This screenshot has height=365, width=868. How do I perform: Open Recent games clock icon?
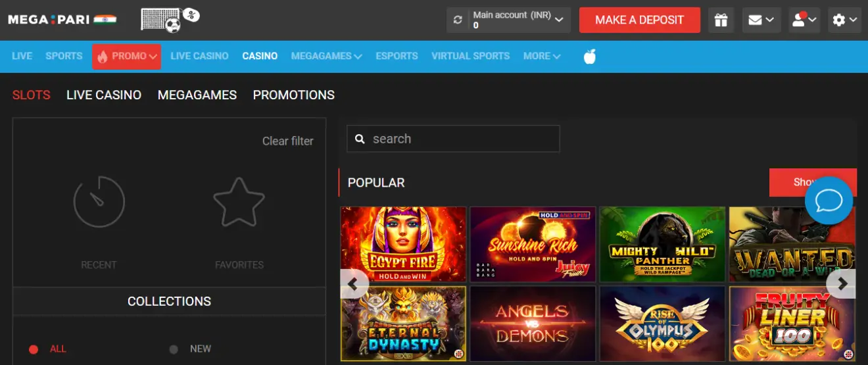(99, 202)
